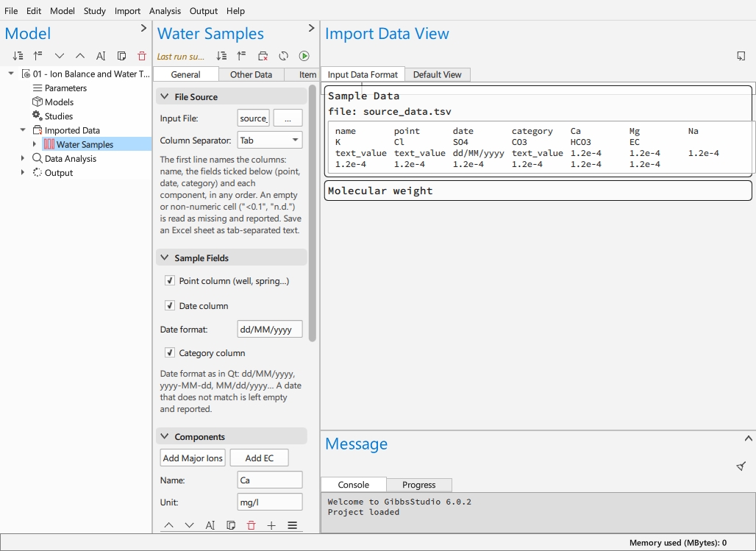Click the plus icon to add a component
756x551 pixels.
tap(271, 525)
